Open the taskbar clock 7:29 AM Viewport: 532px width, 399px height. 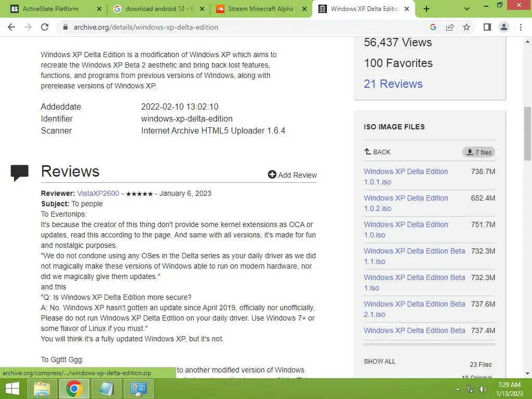509,389
